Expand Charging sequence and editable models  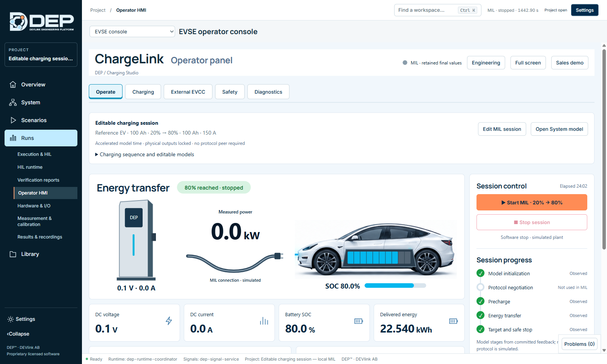pyautogui.click(x=145, y=154)
